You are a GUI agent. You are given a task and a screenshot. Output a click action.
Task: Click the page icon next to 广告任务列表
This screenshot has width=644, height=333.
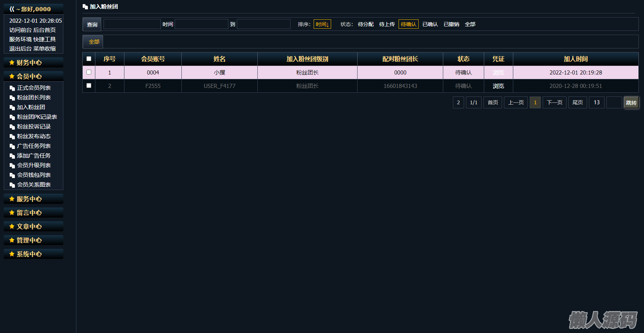[x=12, y=146]
